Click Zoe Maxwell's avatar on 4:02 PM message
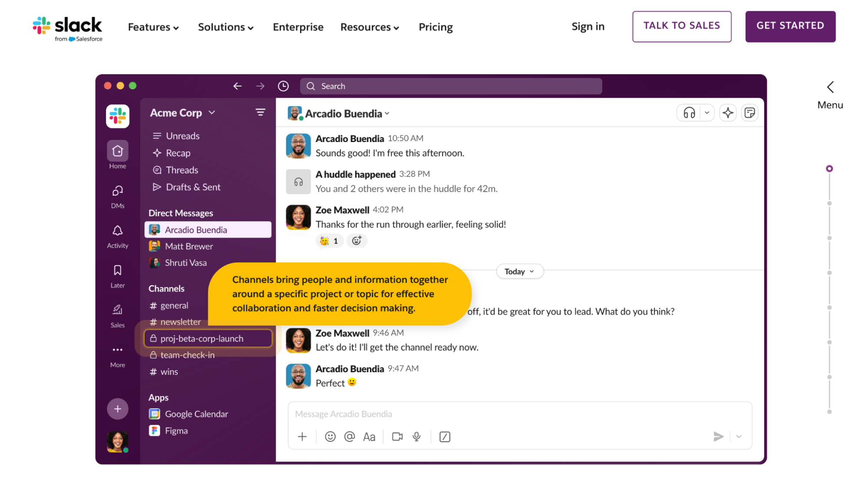 pos(298,217)
